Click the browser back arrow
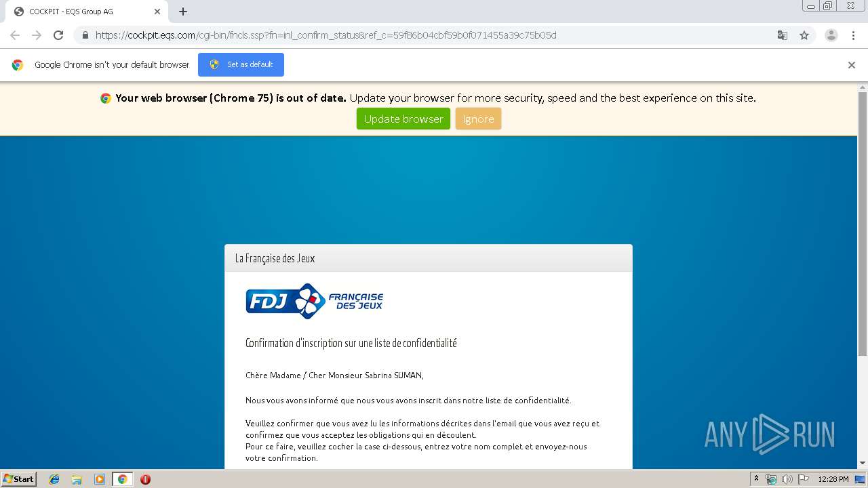 point(15,35)
